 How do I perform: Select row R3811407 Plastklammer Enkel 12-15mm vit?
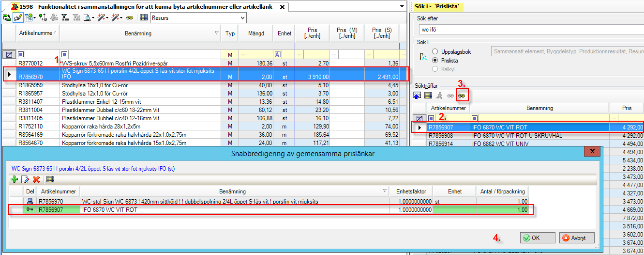203,101
